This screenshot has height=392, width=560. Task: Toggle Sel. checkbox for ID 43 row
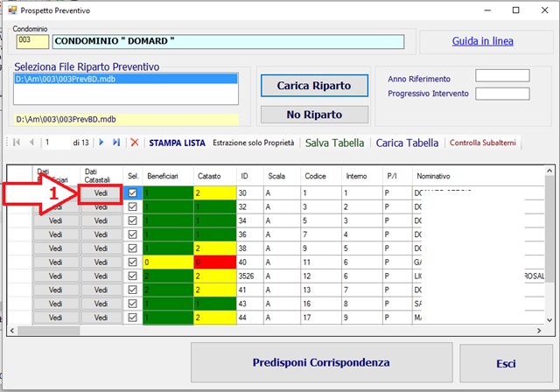click(x=132, y=304)
